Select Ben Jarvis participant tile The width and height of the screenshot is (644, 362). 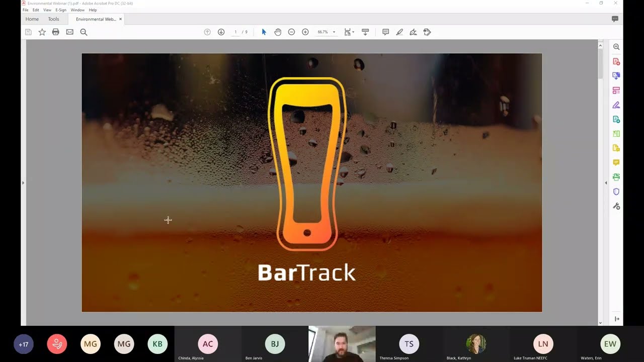(x=275, y=344)
